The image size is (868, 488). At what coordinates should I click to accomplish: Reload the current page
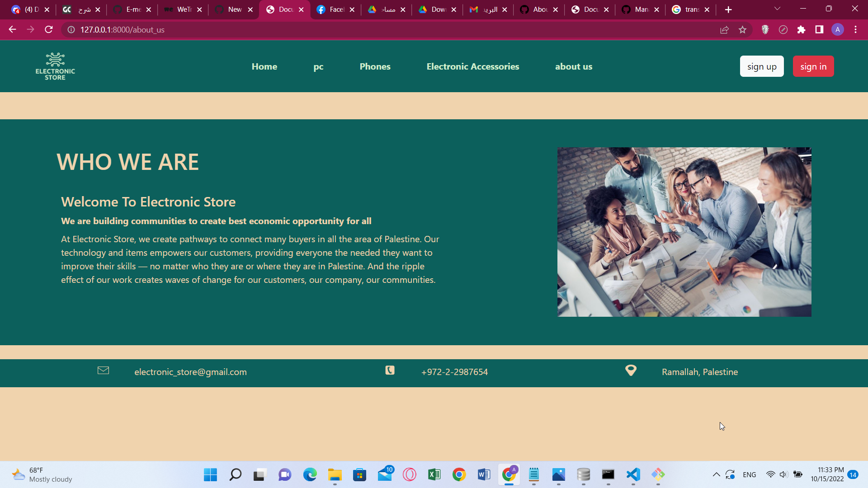[x=48, y=29]
